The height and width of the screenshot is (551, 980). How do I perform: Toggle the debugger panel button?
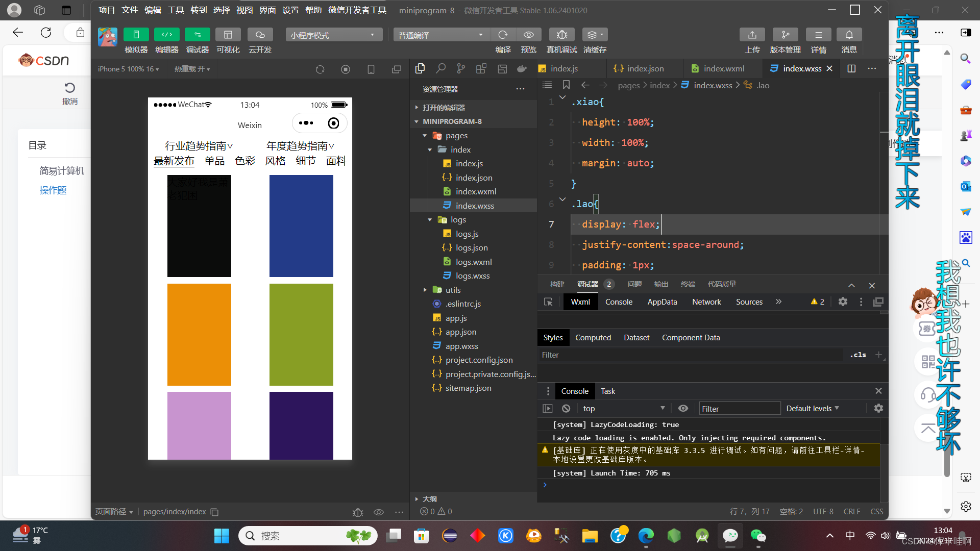tap(197, 35)
